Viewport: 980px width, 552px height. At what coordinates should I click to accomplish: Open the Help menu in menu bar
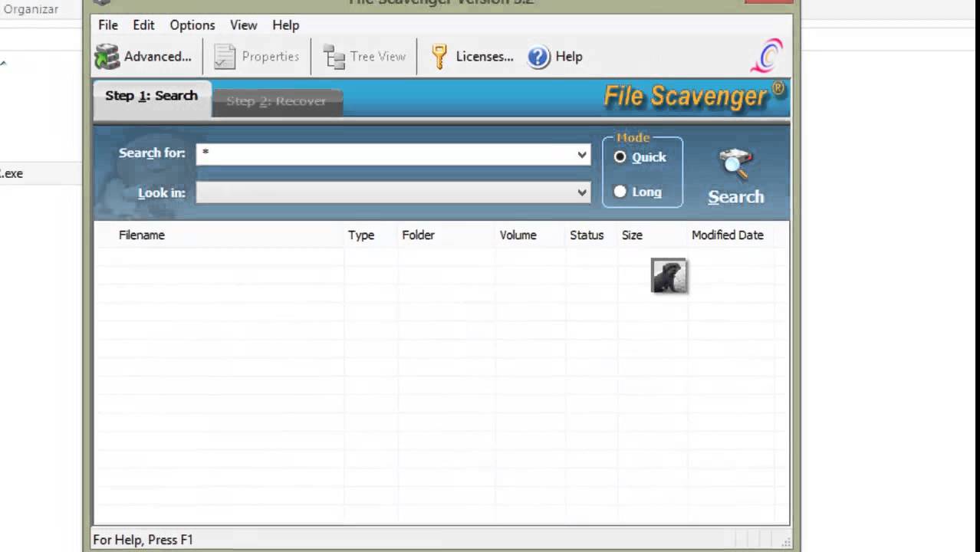click(286, 25)
